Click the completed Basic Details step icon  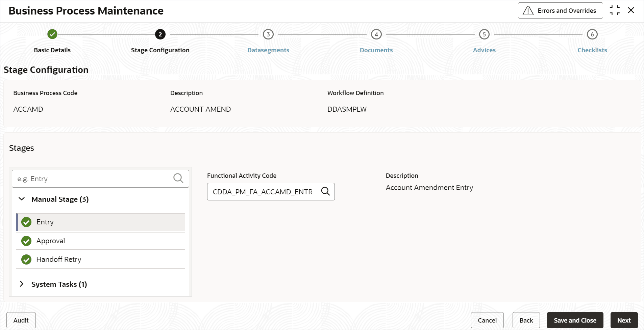(x=52, y=34)
